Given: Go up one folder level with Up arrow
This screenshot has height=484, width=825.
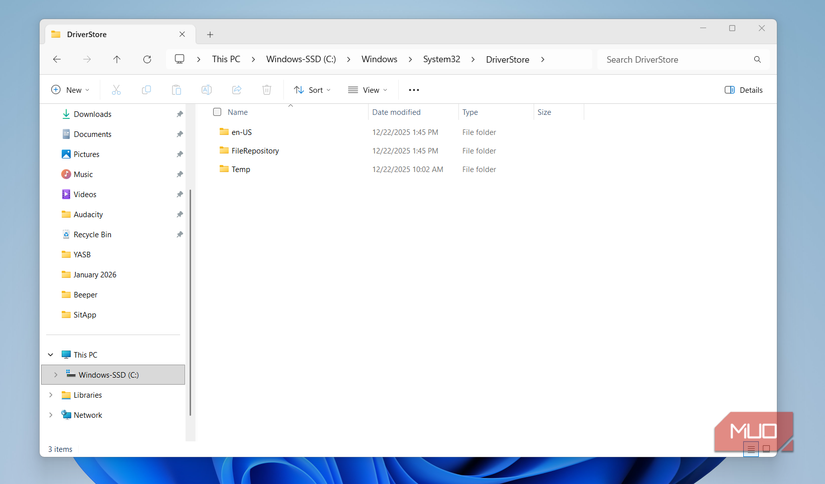Looking at the screenshot, I should (x=117, y=60).
